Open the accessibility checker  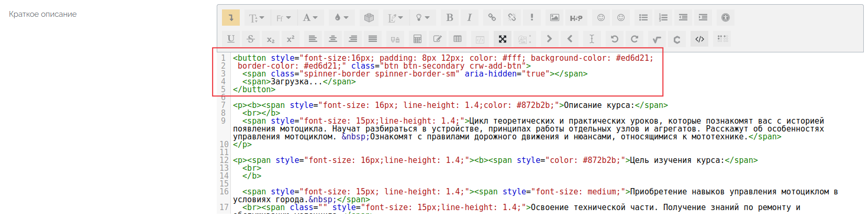(x=726, y=18)
